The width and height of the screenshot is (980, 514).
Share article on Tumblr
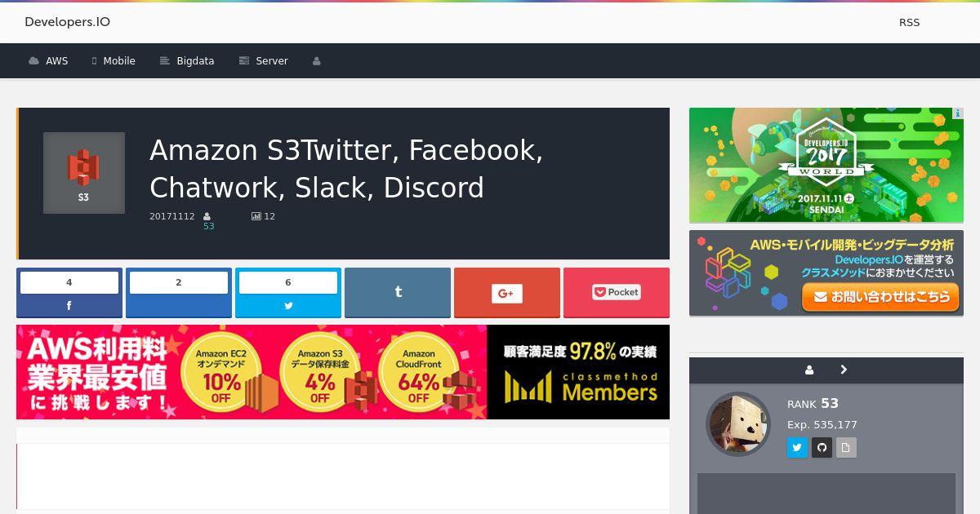pos(398,292)
